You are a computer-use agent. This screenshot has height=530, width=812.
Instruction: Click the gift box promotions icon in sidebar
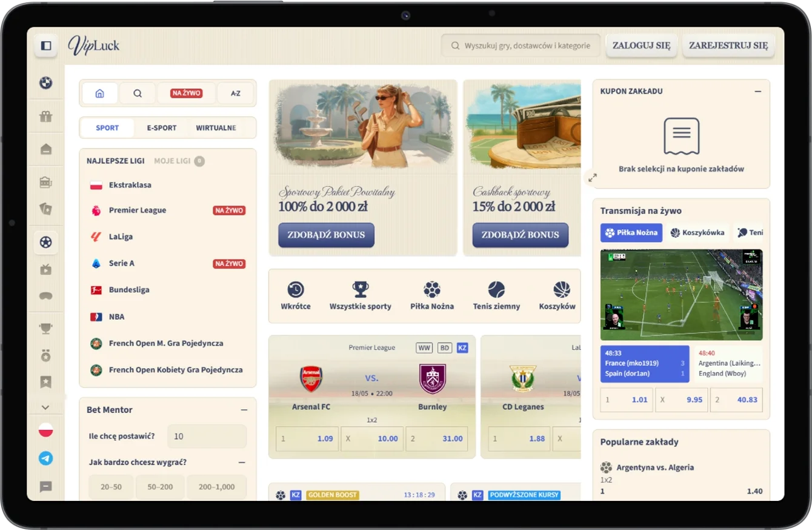46,116
